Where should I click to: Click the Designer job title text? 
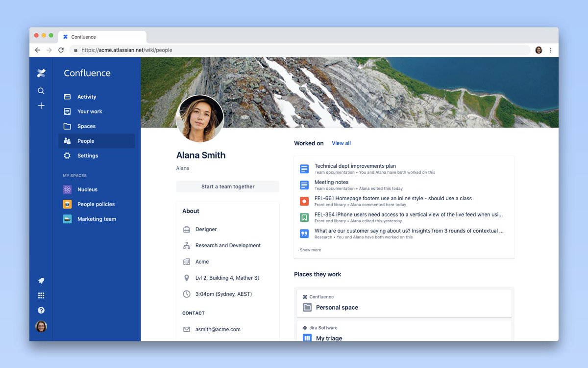click(206, 229)
